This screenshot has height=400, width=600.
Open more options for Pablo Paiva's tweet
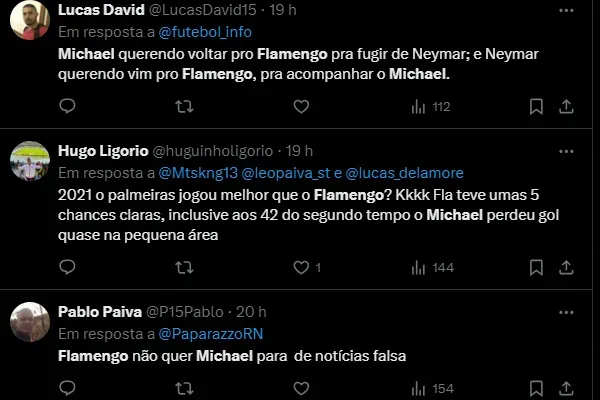(x=566, y=312)
